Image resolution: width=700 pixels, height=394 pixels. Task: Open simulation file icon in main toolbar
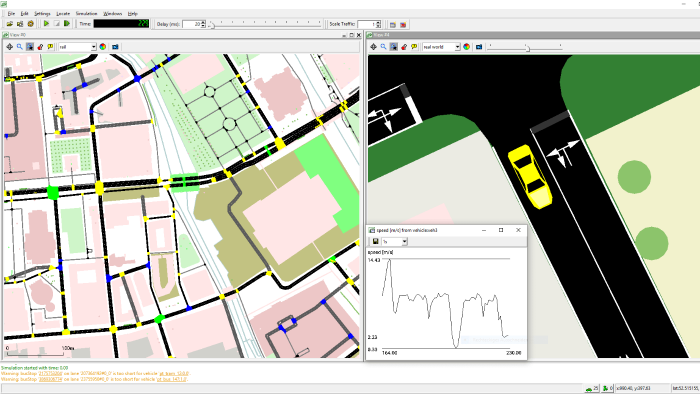9,24
